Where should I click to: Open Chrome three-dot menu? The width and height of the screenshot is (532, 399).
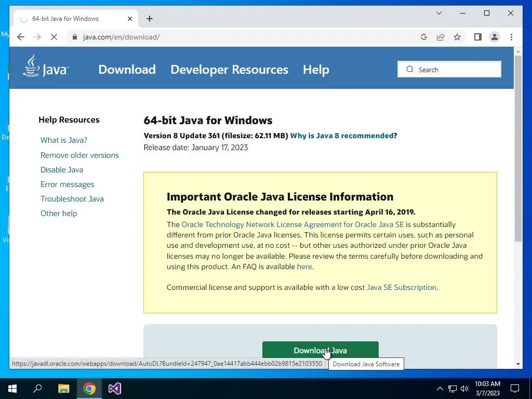point(511,37)
